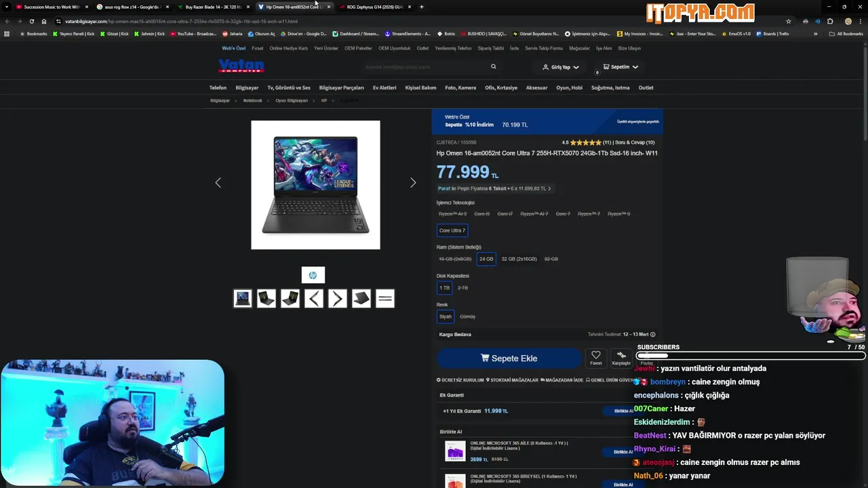Select the 16 GB (2x8GB) RAM option

click(x=455, y=259)
